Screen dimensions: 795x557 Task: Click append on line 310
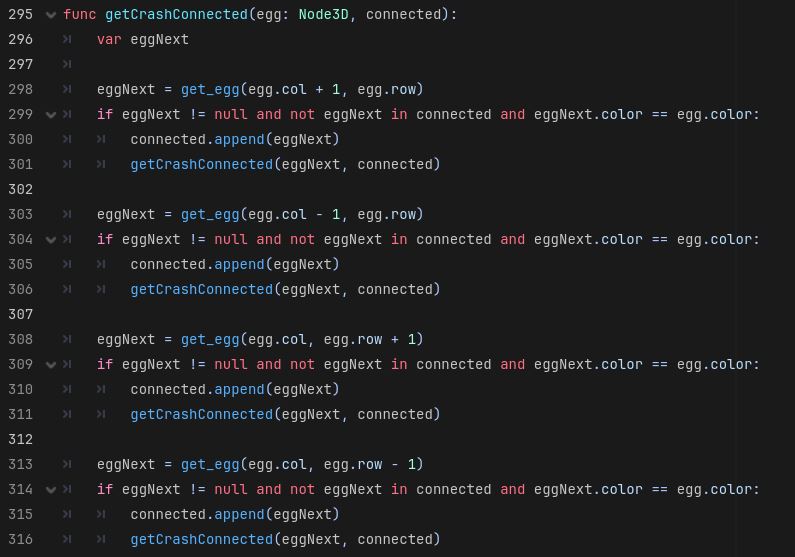[x=239, y=389]
